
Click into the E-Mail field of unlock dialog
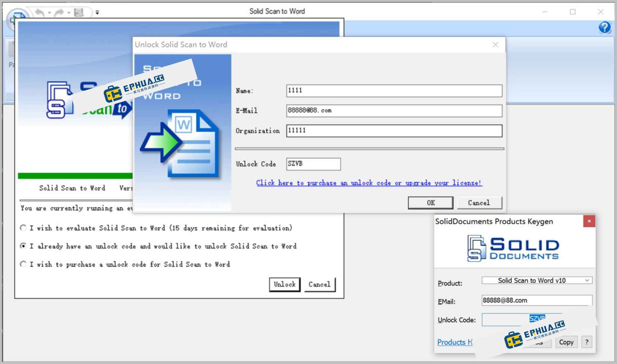point(394,111)
